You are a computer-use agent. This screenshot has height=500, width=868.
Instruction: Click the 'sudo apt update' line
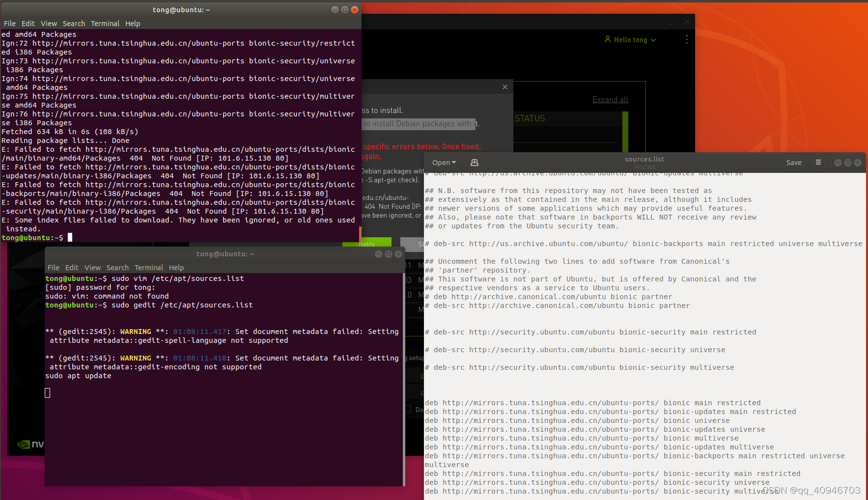point(78,376)
